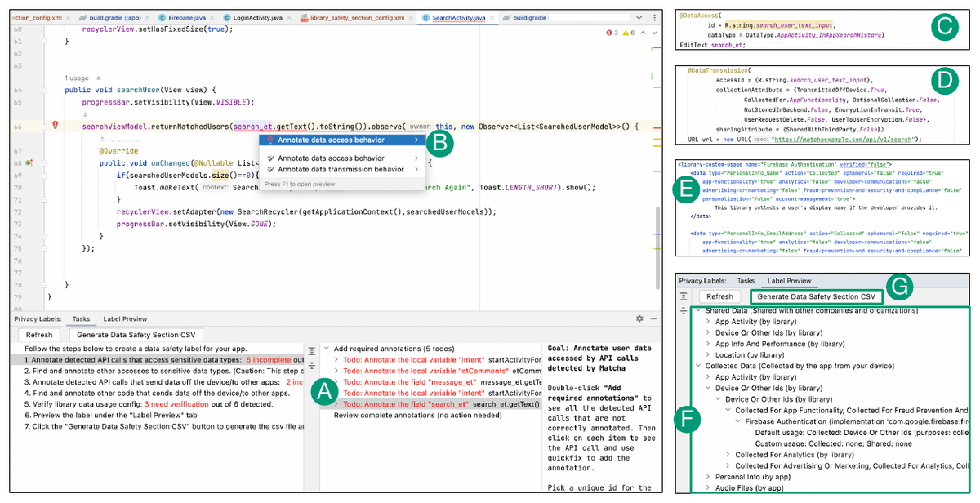Click the error count indicator showing 3
Screen dimensions: 980x503
click(x=612, y=33)
